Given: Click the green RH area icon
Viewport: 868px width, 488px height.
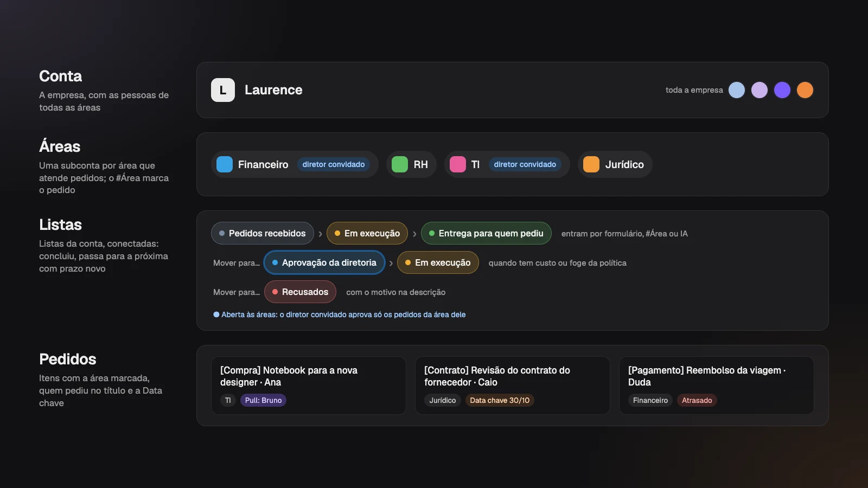Looking at the screenshot, I should (400, 164).
